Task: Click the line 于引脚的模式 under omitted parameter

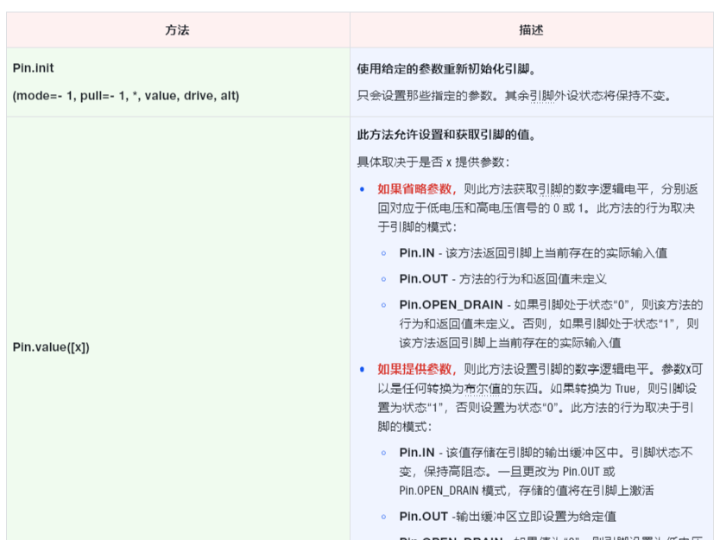Action: [x=417, y=227]
